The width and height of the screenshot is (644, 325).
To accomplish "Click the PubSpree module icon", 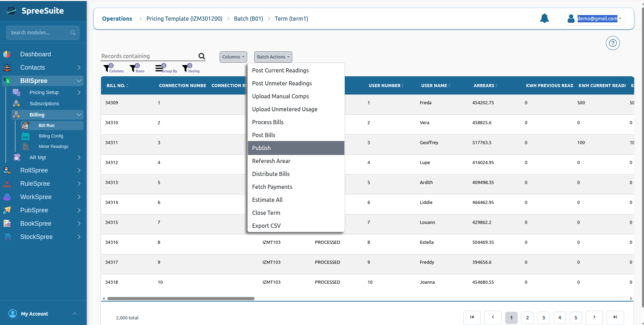I will coord(7,210).
